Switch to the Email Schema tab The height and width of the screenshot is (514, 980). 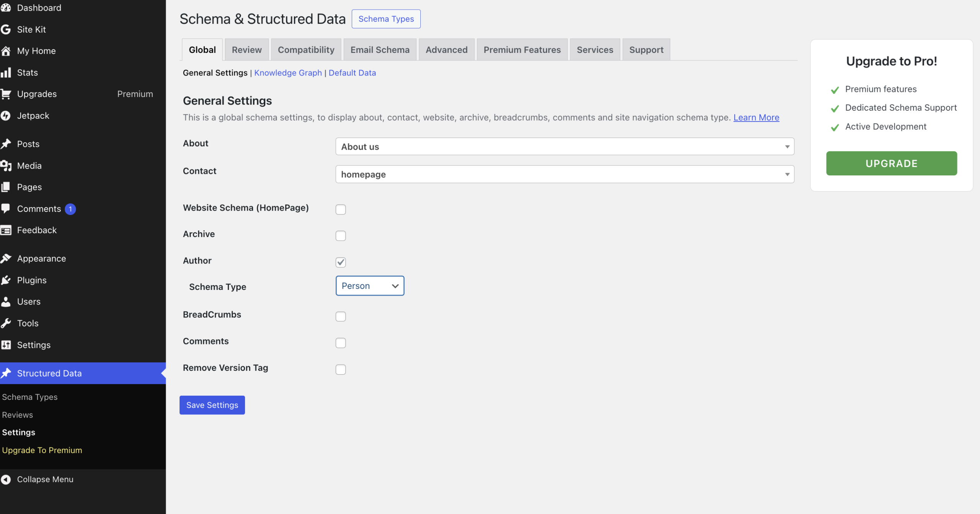(x=380, y=49)
